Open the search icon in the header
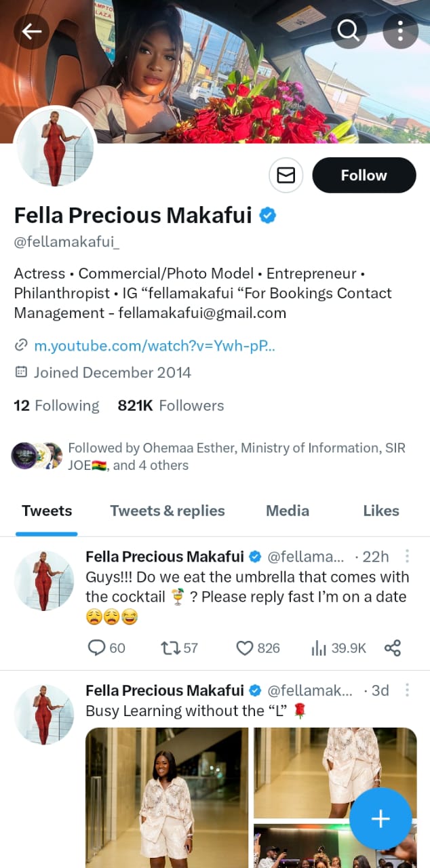 pyautogui.click(x=348, y=31)
